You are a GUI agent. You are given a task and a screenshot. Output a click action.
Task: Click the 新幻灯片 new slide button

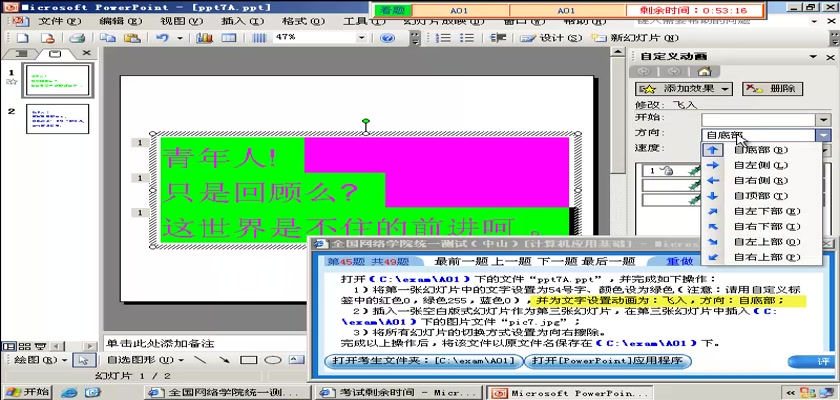click(x=635, y=38)
